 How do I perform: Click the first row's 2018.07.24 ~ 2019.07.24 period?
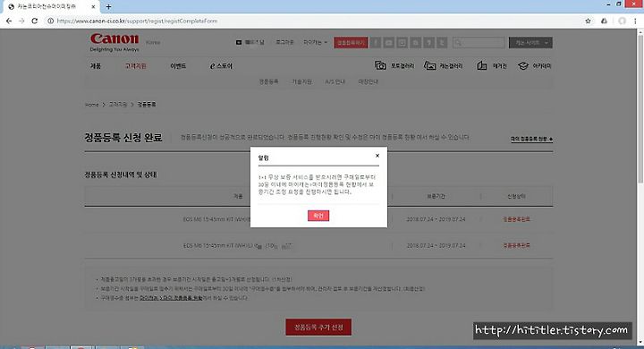[436, 219]
